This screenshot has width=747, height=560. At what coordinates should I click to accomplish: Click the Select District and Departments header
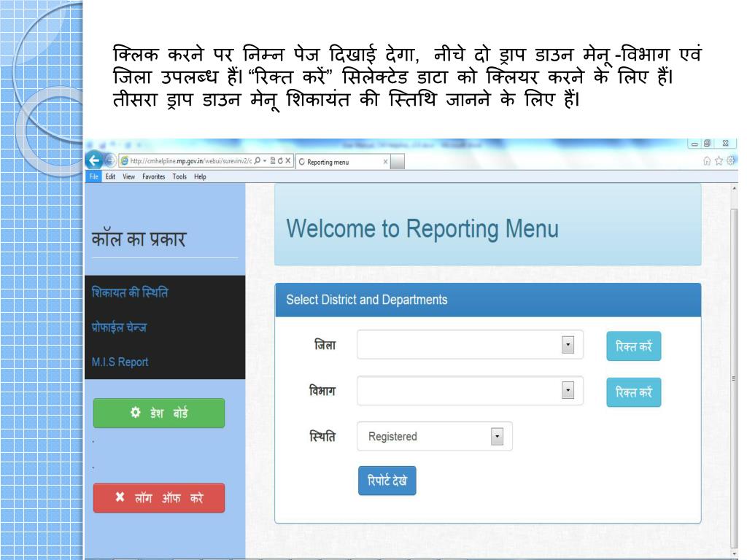point(366,300)
